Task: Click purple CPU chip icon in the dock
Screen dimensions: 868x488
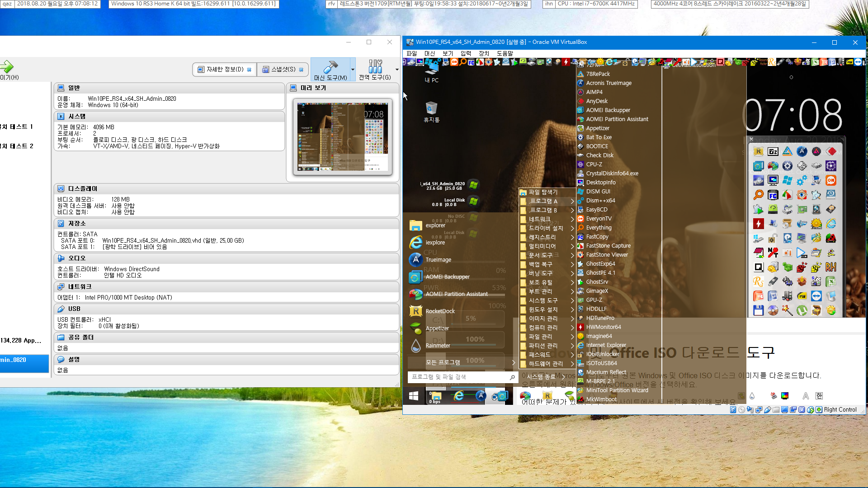Action: point(831,166)
